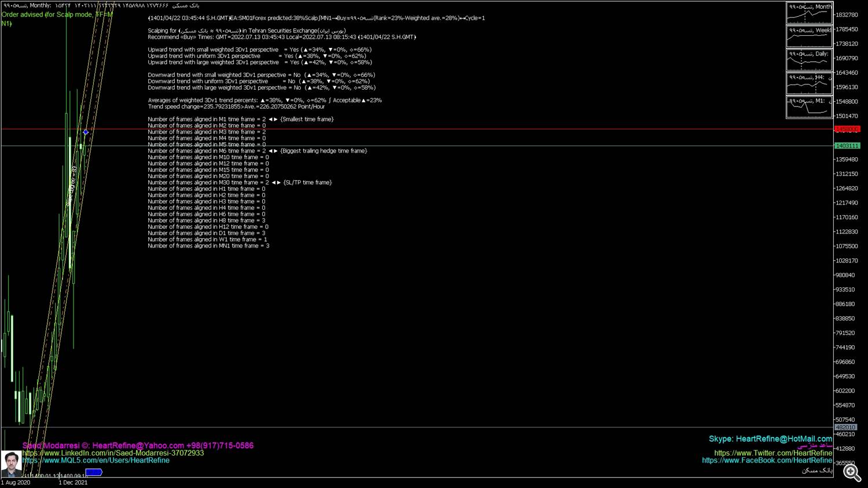Click the Scalping for Tehran Securities Exchange line
This screenshot has height=488, width=868.
[x=247, y=31]
